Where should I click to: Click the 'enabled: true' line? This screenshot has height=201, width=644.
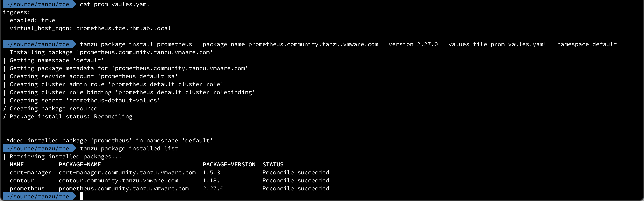32,20
